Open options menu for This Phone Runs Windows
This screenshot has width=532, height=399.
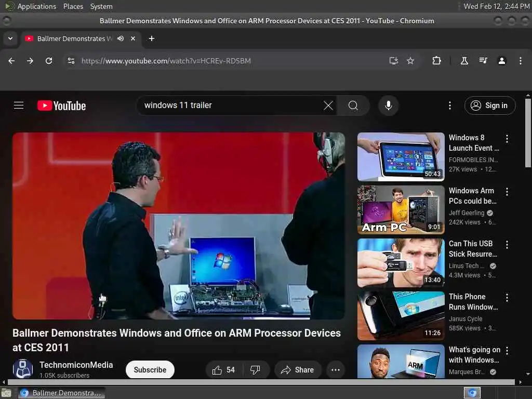[x=507, y=298]
